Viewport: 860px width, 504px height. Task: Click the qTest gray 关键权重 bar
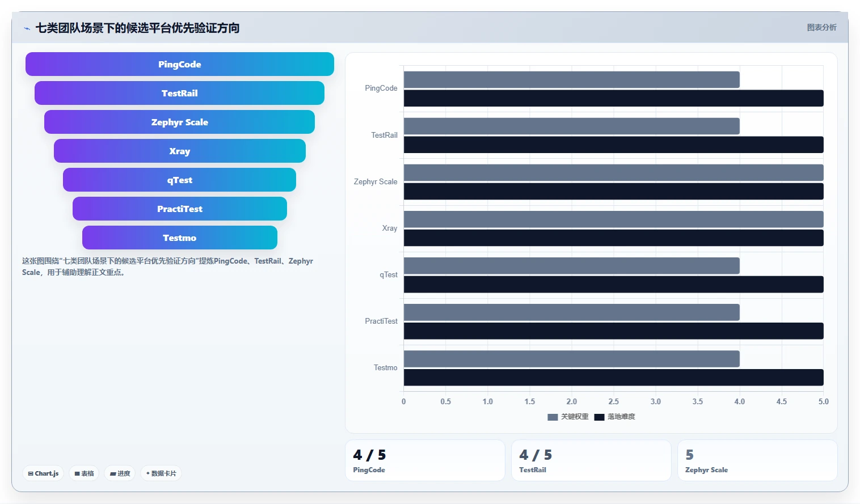click(x=571, y=265)
